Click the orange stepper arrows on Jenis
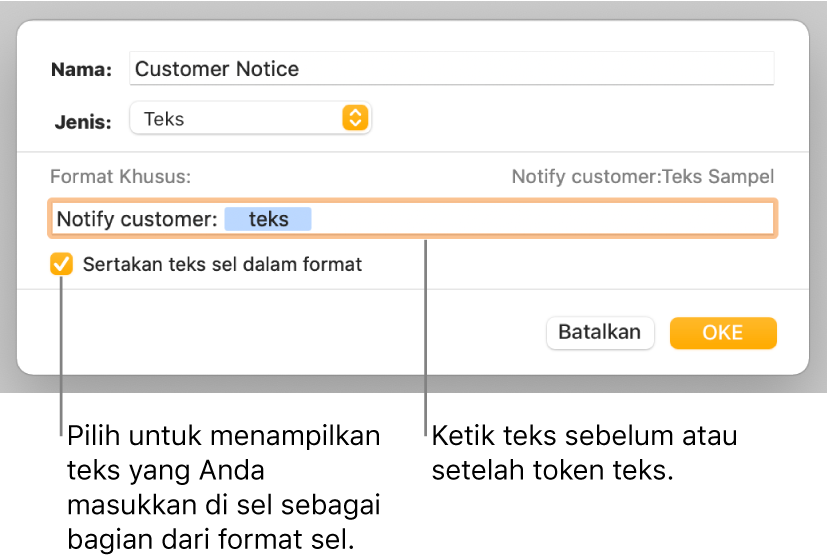 pos(355,118)
